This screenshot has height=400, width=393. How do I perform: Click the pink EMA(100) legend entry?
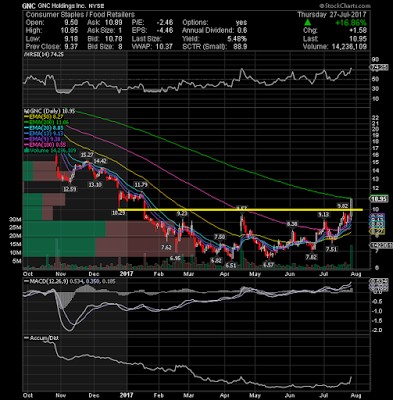pyautogui.click(x=44, y=145)
